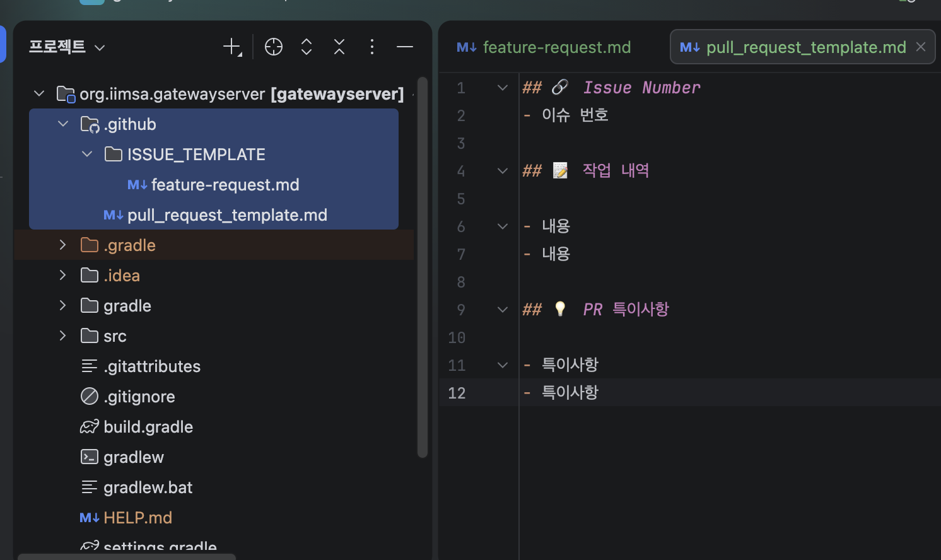Click the project tree vertical scrollbar

pyautogui.click(x=423, y=267)
